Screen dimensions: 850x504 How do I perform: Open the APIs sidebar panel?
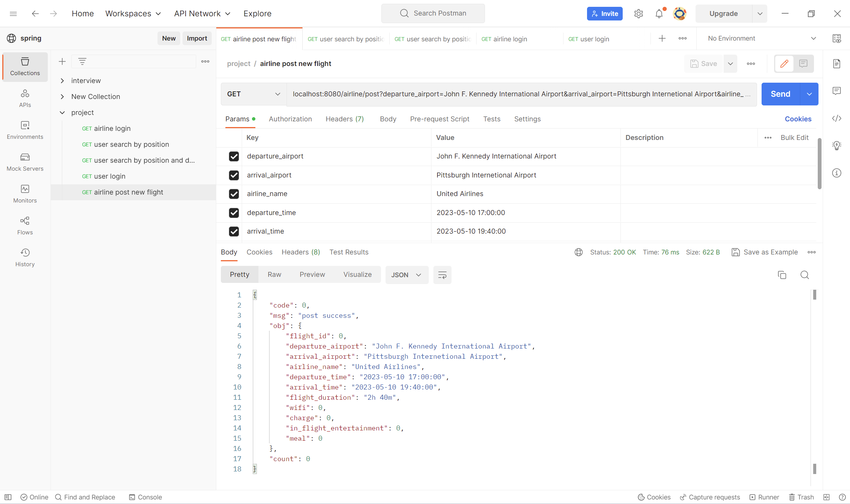[x=25, y=99]
